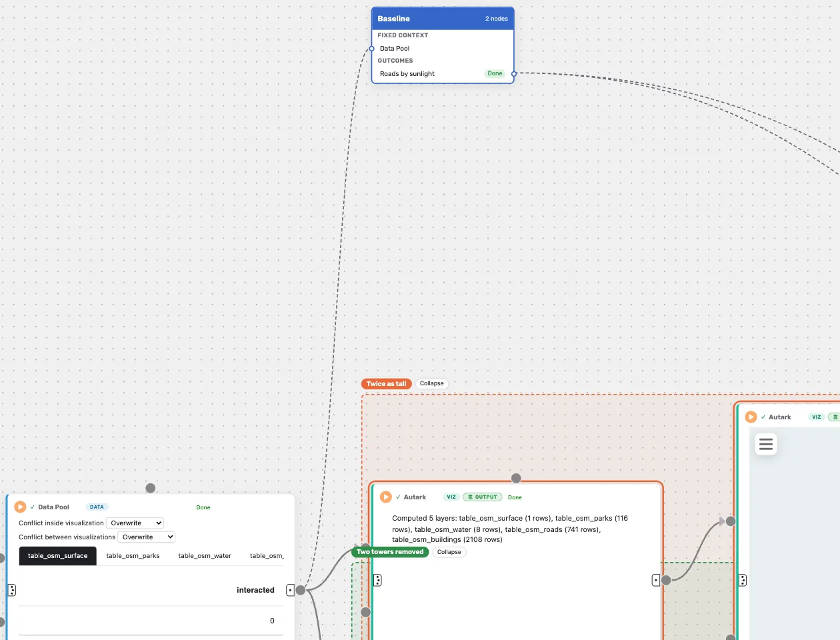
Task: Select the gray output connector right of middle Autark node
Action: [666, 580]
